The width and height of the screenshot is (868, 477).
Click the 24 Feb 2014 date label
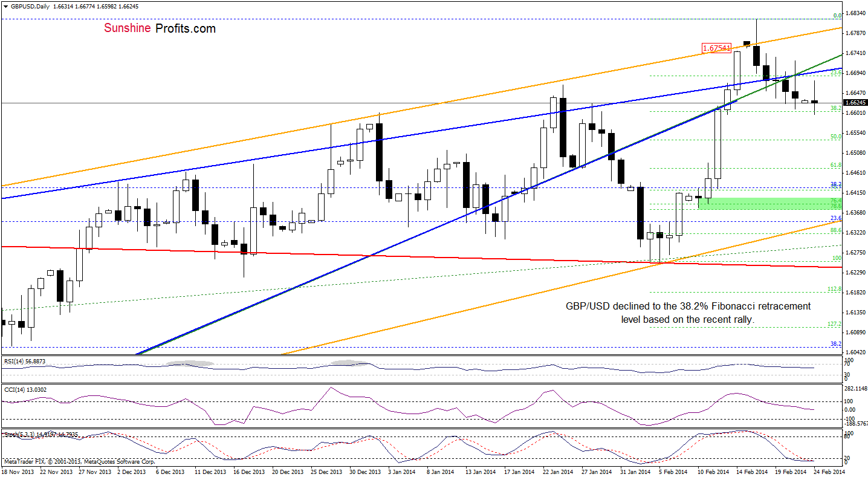pyautogui.click(x=829, y=472)
